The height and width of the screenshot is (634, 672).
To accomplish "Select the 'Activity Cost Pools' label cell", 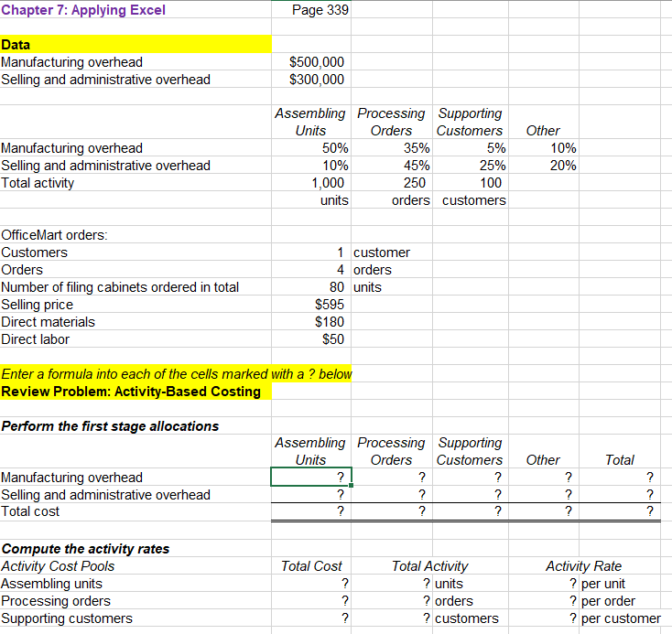I will pyautogui.click(x=135, y=566).
